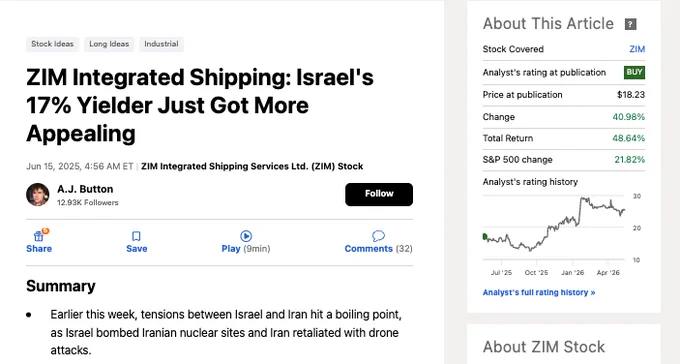Click the Share gift icon

tap(39, 236)
